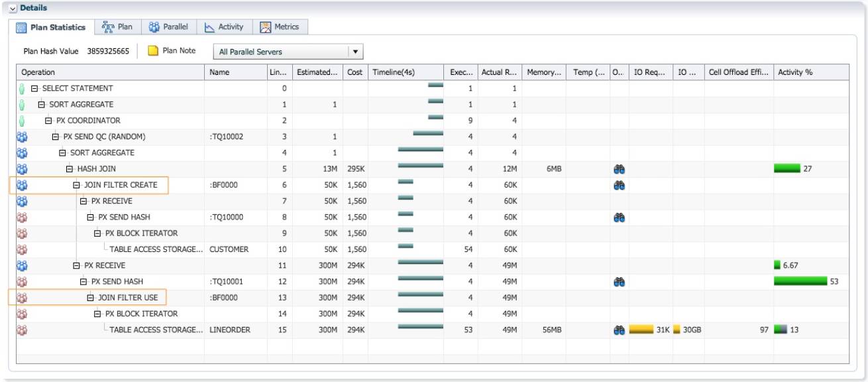Click parallel server icon beside PX SEND QC
Viewport: 868px width, 382px height.
point(21,137)
